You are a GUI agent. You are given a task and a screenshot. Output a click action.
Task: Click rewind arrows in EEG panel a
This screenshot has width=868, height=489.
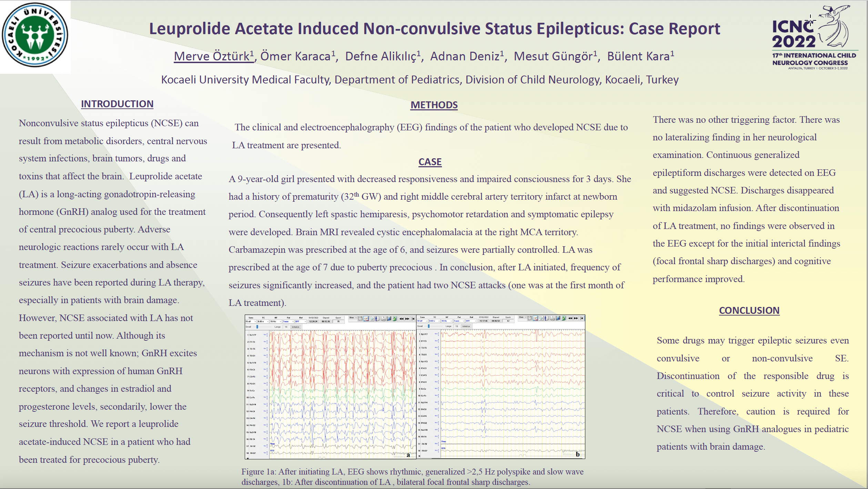pyautogui.click(x=402, y=319)
